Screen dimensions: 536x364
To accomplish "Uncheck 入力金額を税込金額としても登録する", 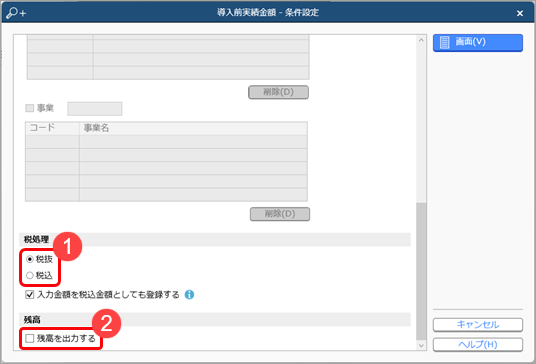I will pyautogui.click(x=30, y=295).
